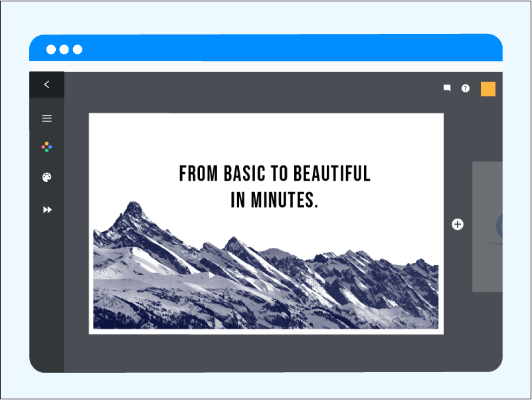Add a new slide with the plus button
Screen dimensions: 532x400
458,225
